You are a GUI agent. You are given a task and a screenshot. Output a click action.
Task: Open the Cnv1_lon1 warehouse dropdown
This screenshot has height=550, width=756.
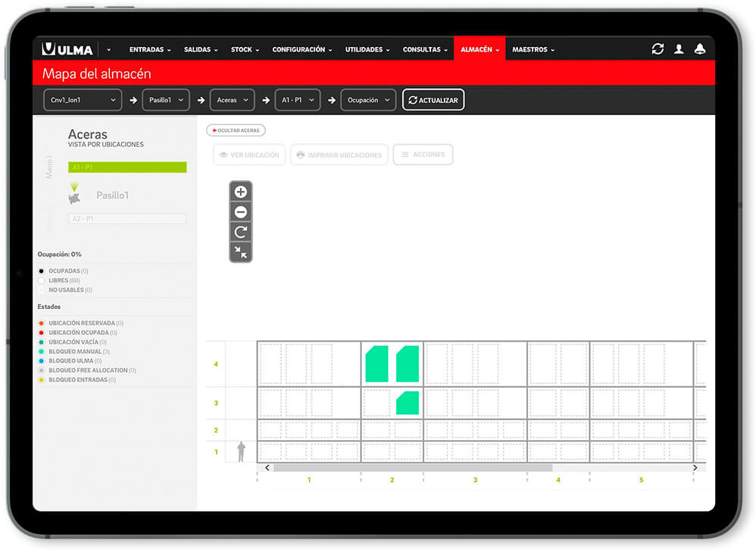point(83,100)
